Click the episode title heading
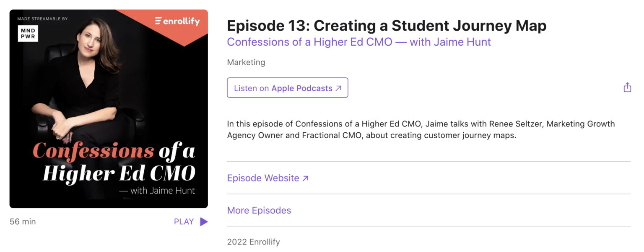The width and height of the screenshot is (644, 252). click(386, 25)
